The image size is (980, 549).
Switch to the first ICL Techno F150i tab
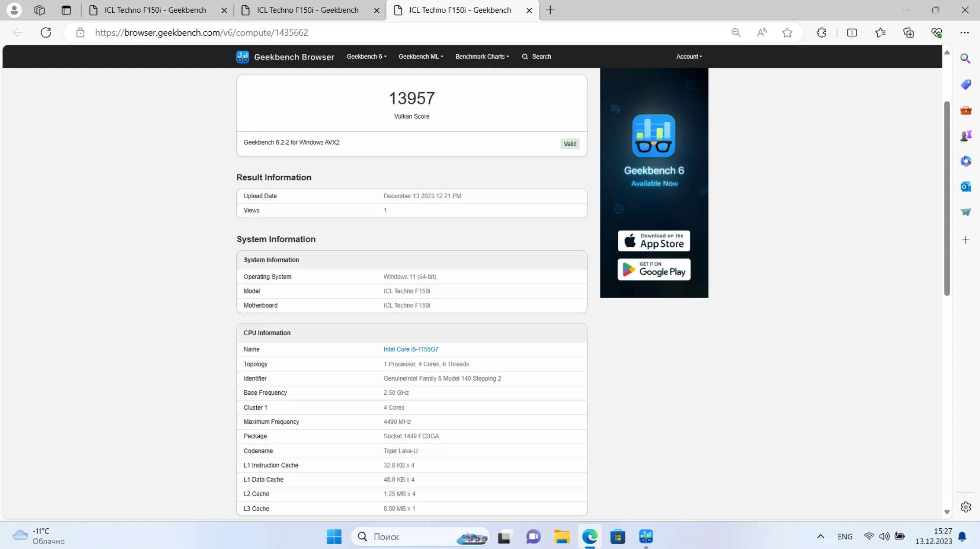pyautogui.click(x=155, y=10)
